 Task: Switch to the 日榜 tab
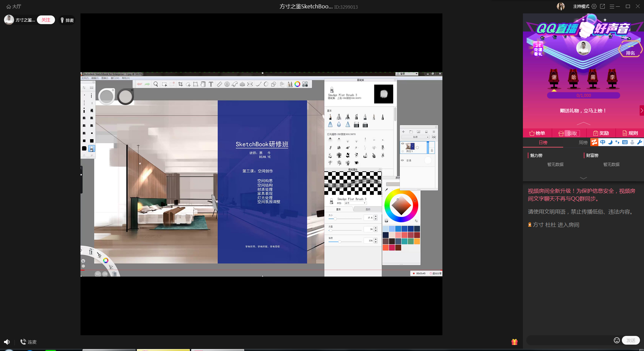[543, 142]
